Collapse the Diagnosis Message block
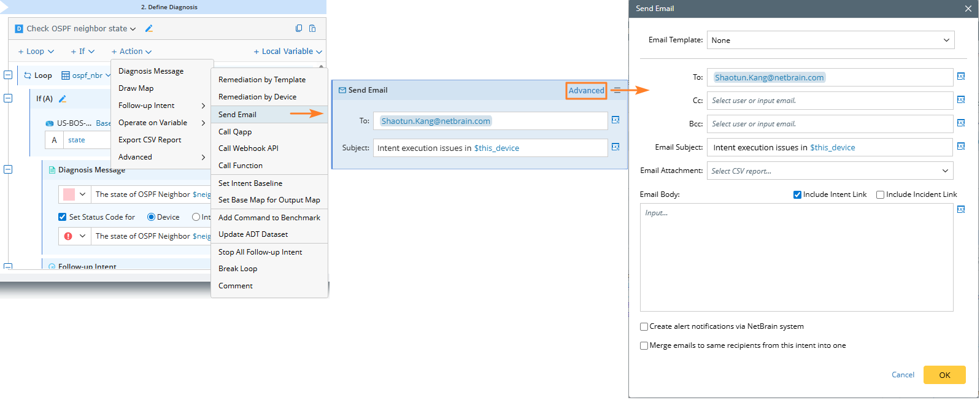The image size is (980, 400). point(8,169)
